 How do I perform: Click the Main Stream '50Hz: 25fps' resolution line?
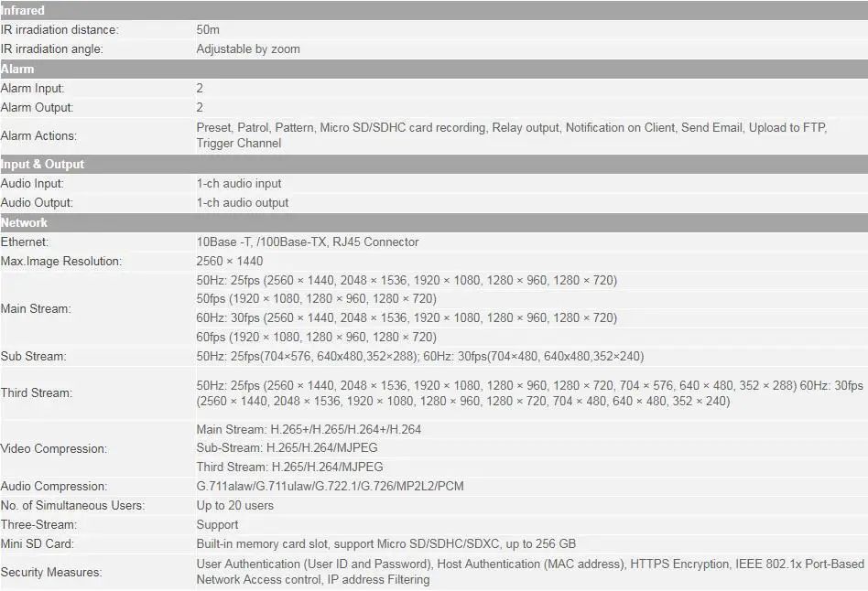click(407, 281)
